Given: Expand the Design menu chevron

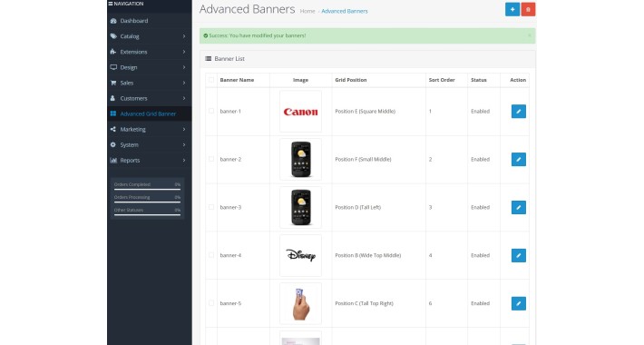Looking at the screenshot, I should coord(184,67).
